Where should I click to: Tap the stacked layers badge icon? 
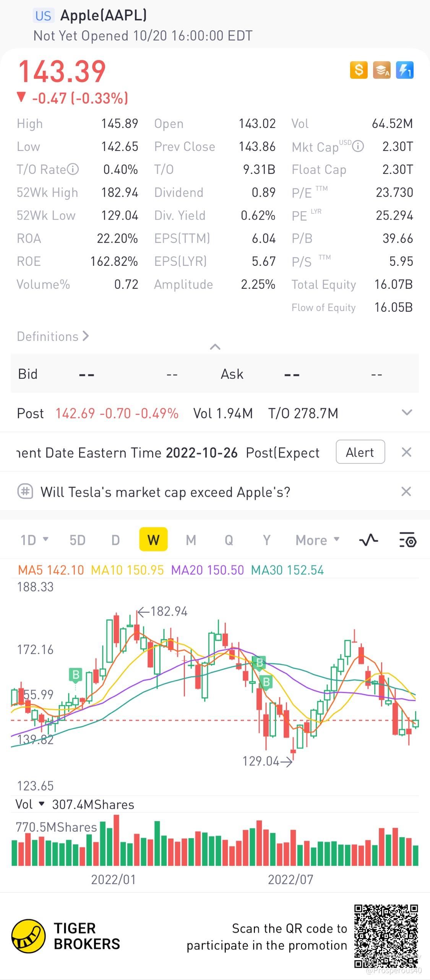(381, 70)
